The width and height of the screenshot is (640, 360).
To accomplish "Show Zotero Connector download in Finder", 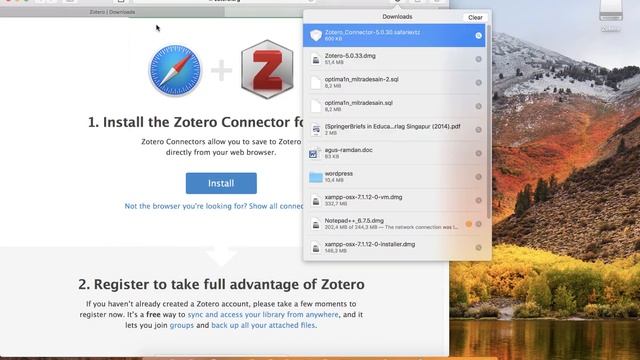I will (478, 36).
